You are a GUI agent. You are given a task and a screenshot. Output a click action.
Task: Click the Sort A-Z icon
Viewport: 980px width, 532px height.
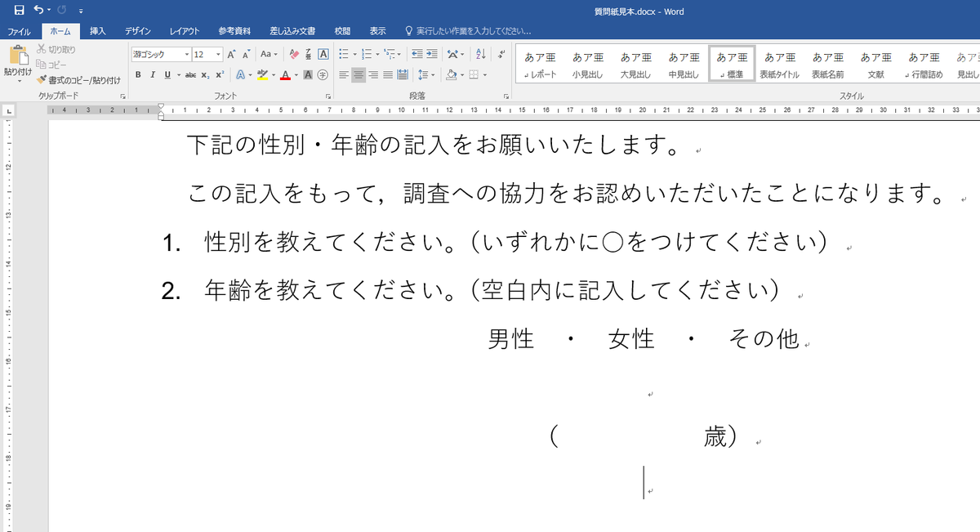point(480,54)
